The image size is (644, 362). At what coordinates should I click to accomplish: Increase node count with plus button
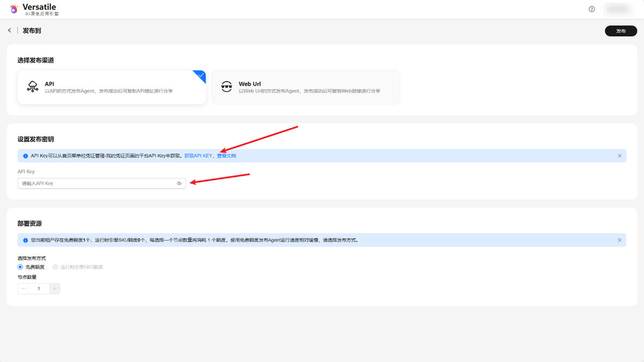click(x=54, y=288)
